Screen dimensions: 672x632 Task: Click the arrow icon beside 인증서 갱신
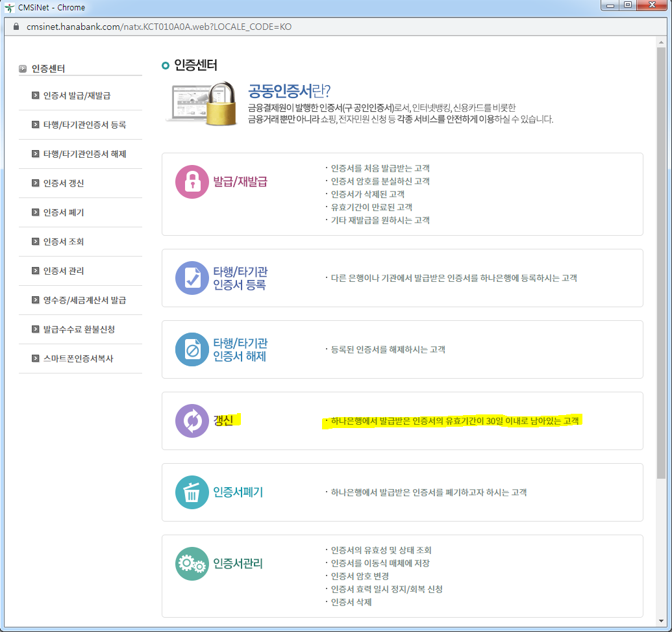tap(36, 183)
